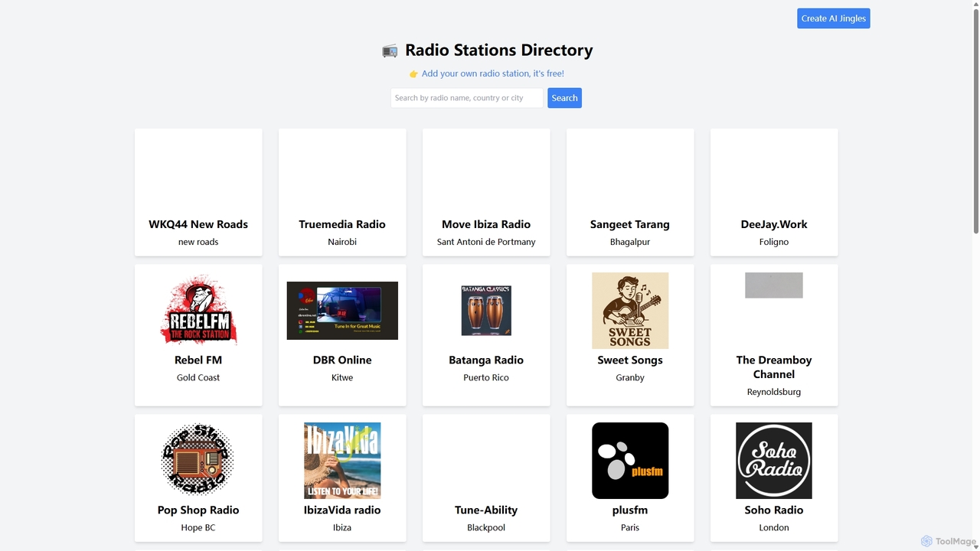Click the 'Kitwe' city text
Screen dimensions: 980x551
coord(342,377)
